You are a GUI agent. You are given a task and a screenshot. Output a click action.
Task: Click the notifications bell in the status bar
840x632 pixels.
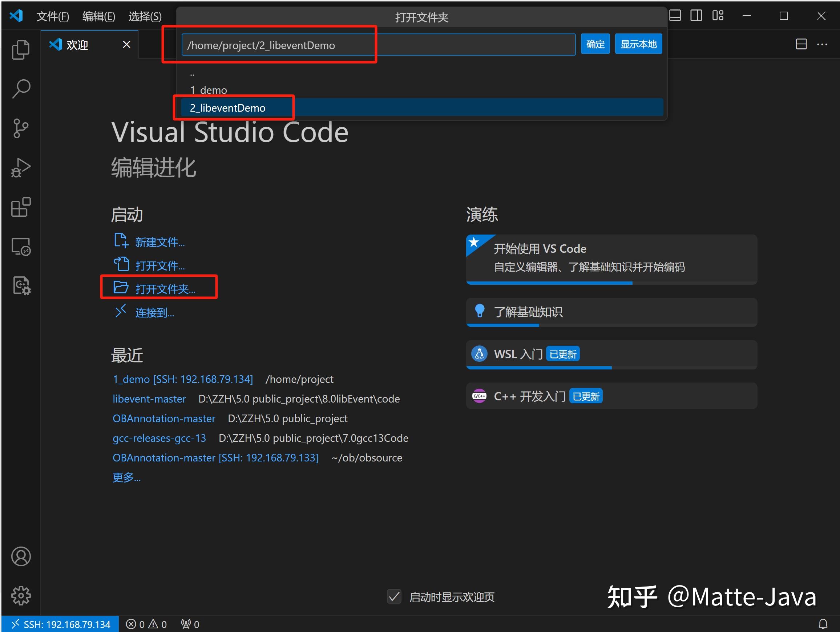(x=823, y=624)
